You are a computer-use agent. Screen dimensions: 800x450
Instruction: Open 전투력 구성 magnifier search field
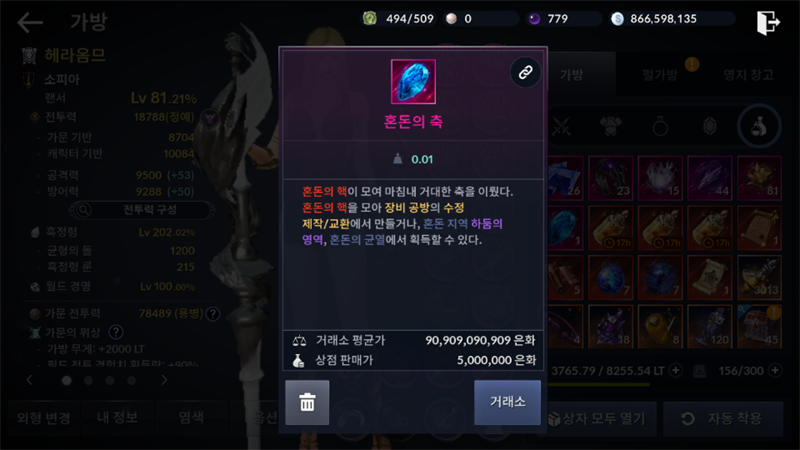coord(142,210)
